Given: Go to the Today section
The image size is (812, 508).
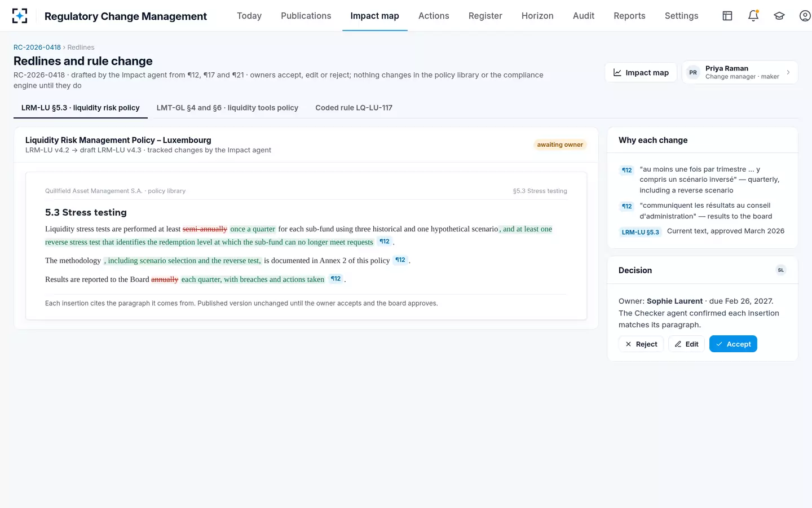Looking at the screenshot, I should (x=249, y=16).
